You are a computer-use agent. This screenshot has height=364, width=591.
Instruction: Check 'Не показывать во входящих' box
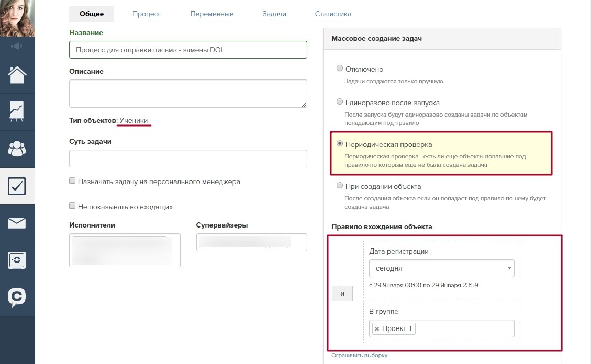coord(72,206)
